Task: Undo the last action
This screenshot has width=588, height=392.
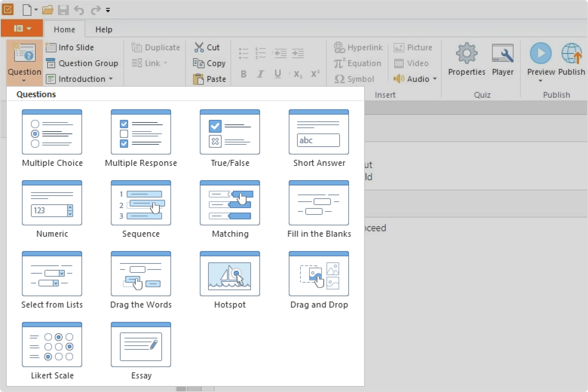Action: [79, 10]
